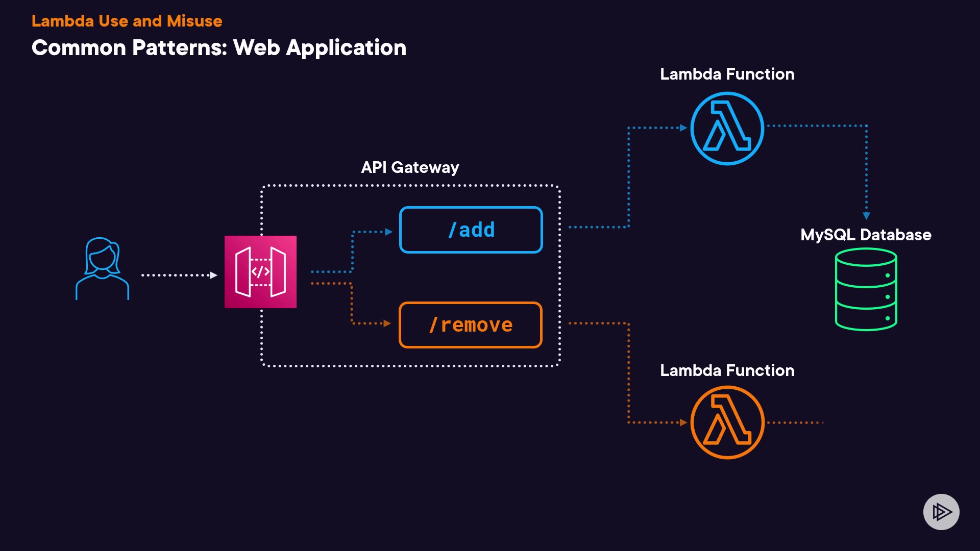Click the orange arrowhead pointing to /remove box
Screen dimensions: 980x551
[387, 323]
